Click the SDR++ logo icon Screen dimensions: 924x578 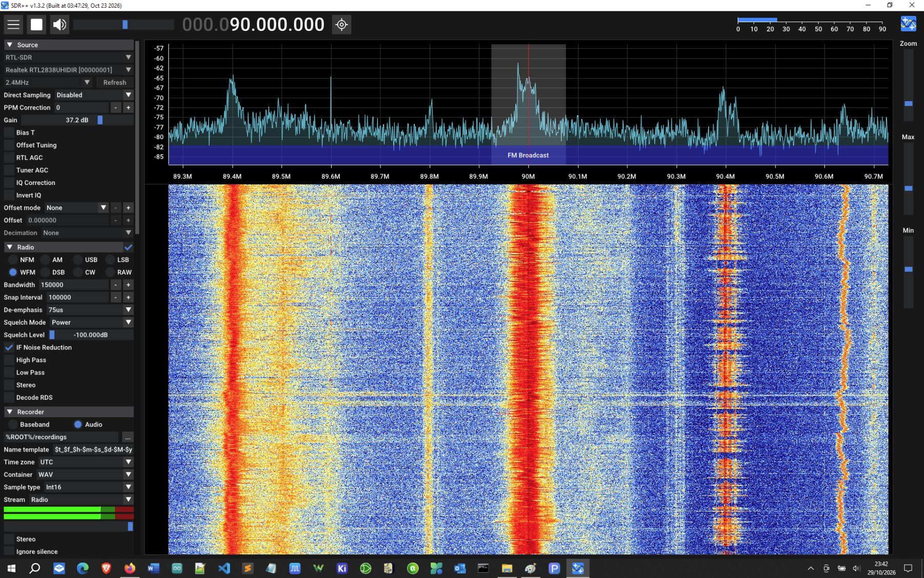point(908,24)
